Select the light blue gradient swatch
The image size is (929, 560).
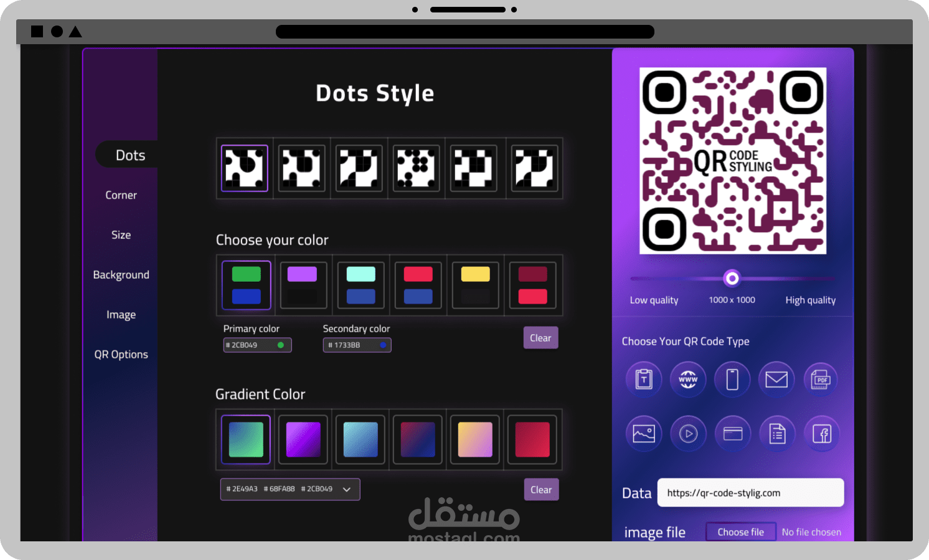pos(361,439)
